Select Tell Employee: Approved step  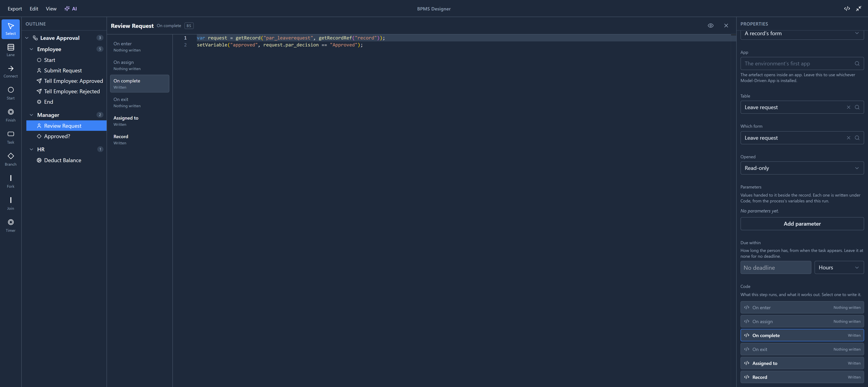(x=66, y=81)
